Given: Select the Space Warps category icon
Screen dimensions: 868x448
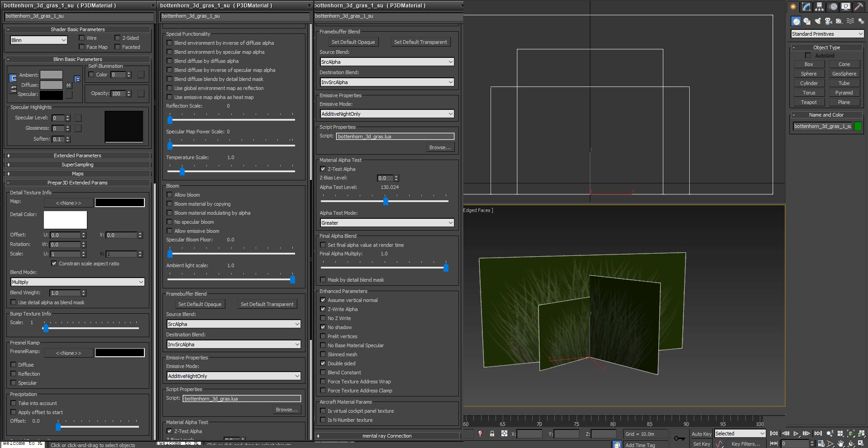Looking at the screenshot, I should 850,21.
